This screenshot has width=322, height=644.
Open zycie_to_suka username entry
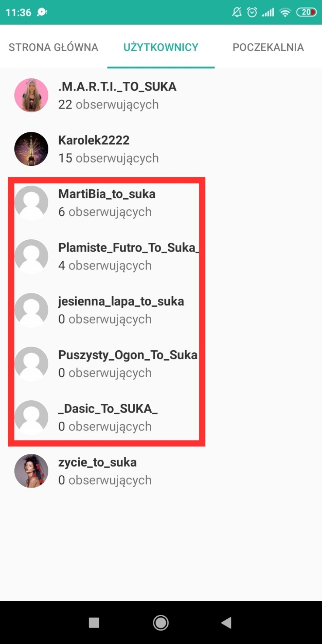coord(98,463)
